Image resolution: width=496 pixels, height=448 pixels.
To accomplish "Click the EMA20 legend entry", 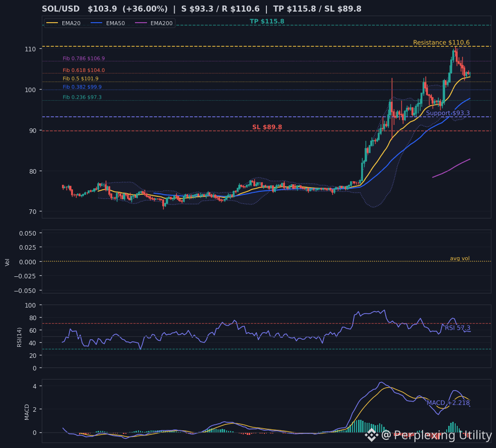I will click(x=63, y=23).
